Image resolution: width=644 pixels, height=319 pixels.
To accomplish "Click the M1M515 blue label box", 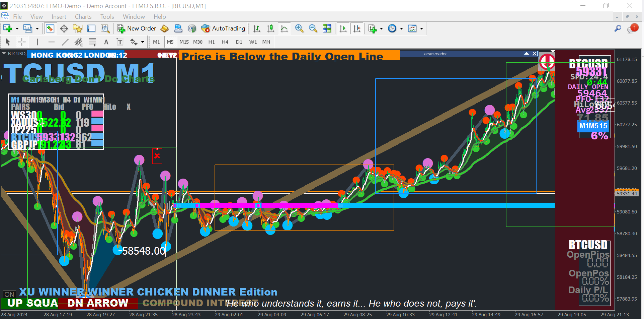I will [x=593, y=126].
